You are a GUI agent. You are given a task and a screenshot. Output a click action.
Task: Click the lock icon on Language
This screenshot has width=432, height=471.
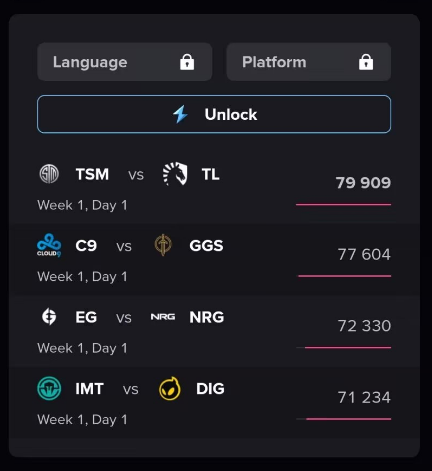point(187,62)
